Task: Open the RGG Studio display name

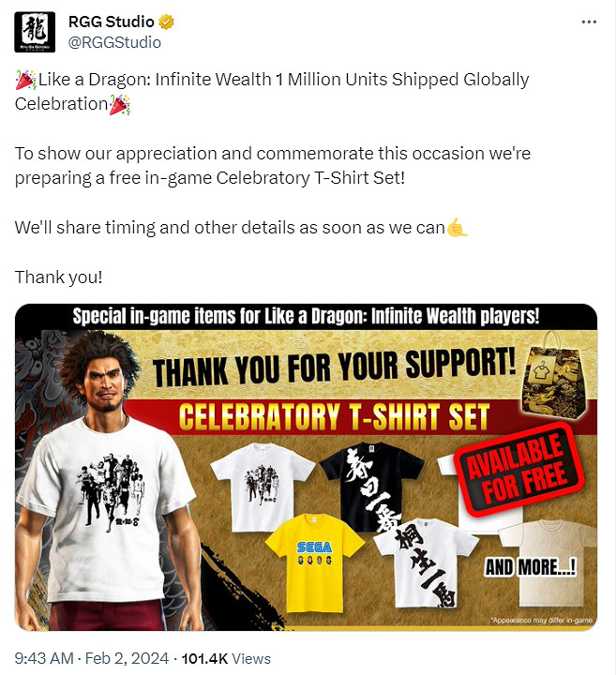Action: [x=111, y=22]
